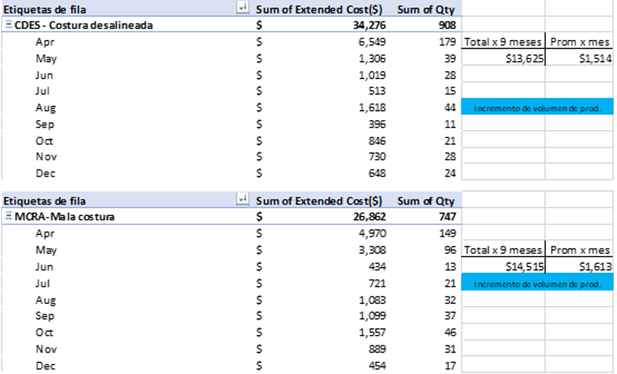617x374 pixels.
Task: Select lower Prom x mes label
Action: [580, 250]
